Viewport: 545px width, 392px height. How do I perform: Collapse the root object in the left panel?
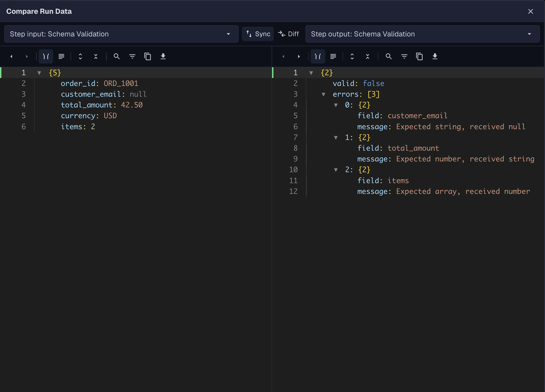[x=39, y=72]
